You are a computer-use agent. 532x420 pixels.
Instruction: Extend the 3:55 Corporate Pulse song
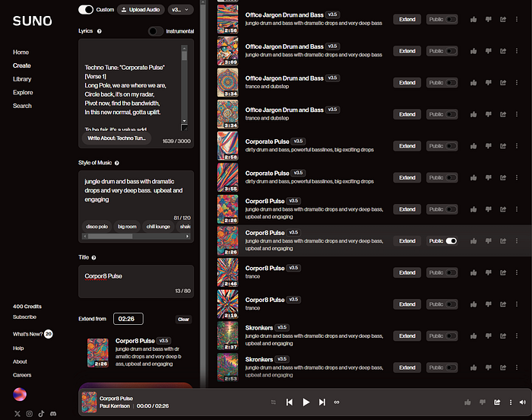click(x=407, y=178)
